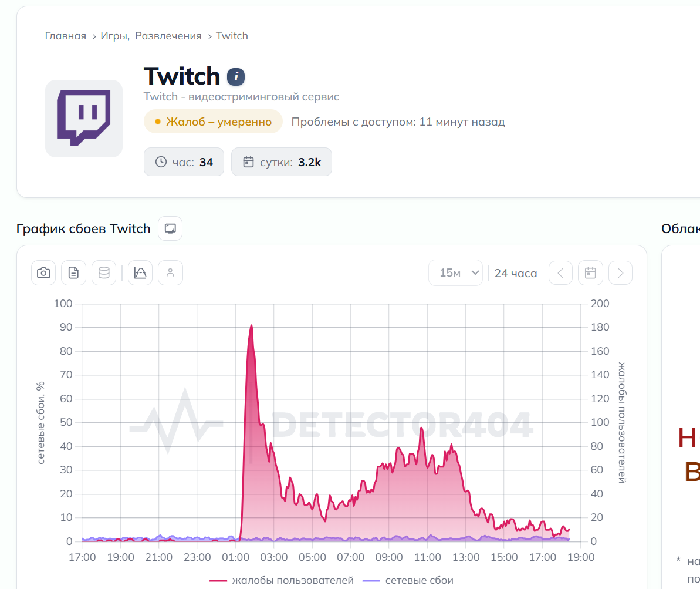Click the complaint peak on the chart
Image resolution: width=700 pixels, height=589 pixels.
tap(251, 326)
